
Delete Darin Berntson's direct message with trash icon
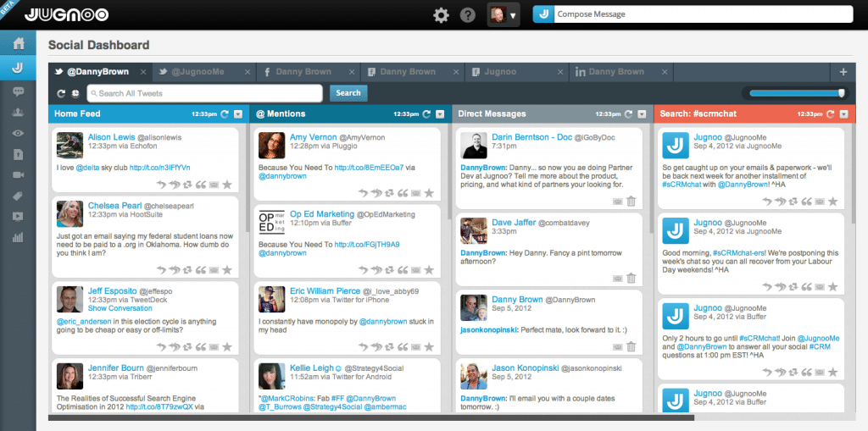(631, 201)
